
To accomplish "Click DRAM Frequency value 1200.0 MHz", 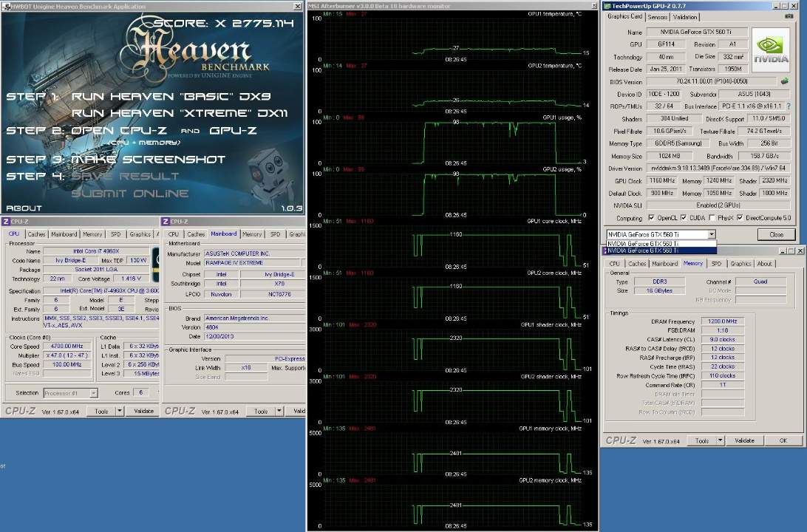I will (x=722, y=321).
